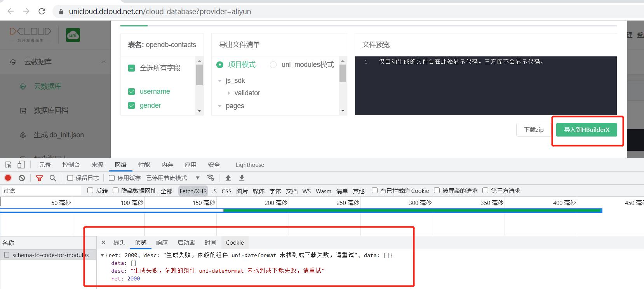Select schema-to-code-for-modules request checkbox
The width and height of the screenshot is (644, 289).
7,255
